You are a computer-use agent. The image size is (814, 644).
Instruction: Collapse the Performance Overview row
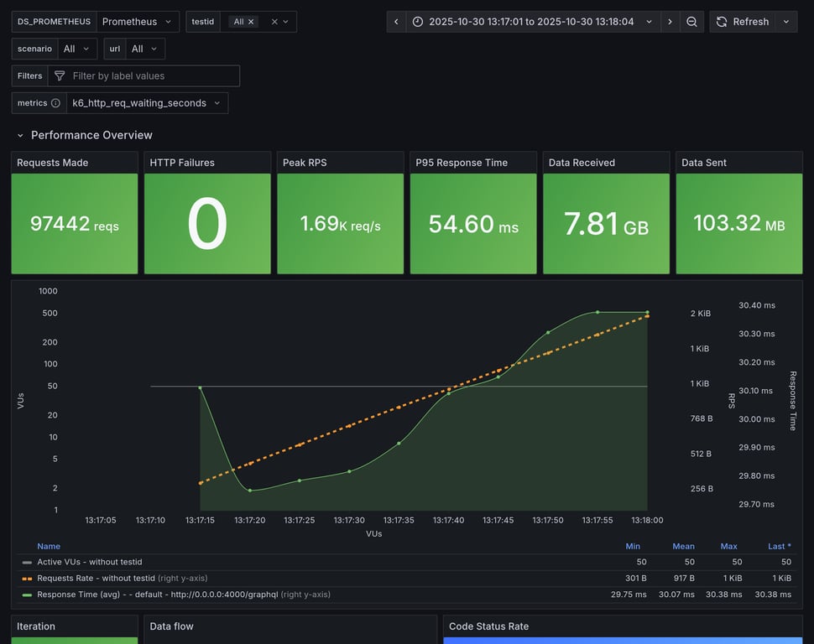tap(21, 135)
